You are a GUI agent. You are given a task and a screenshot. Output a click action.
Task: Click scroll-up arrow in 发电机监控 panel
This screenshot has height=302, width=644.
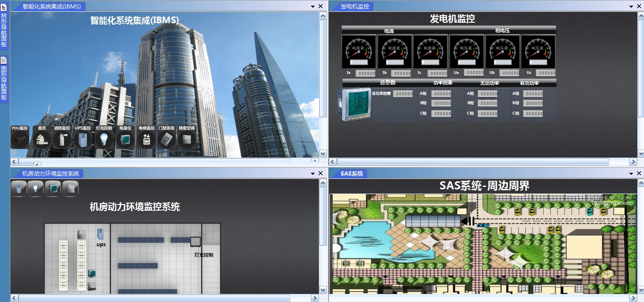coord(640,16)
